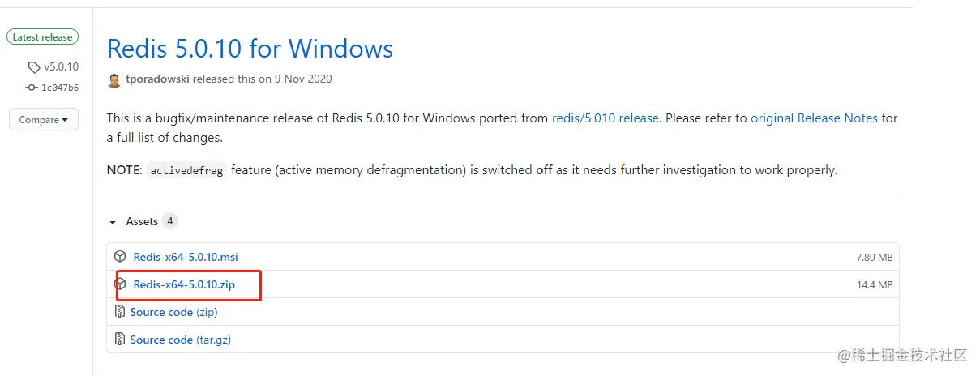The height and width of the screenshot is (376, 980).
Task: Click the file icon beside Source code (zip)
Action: [120, 312]
